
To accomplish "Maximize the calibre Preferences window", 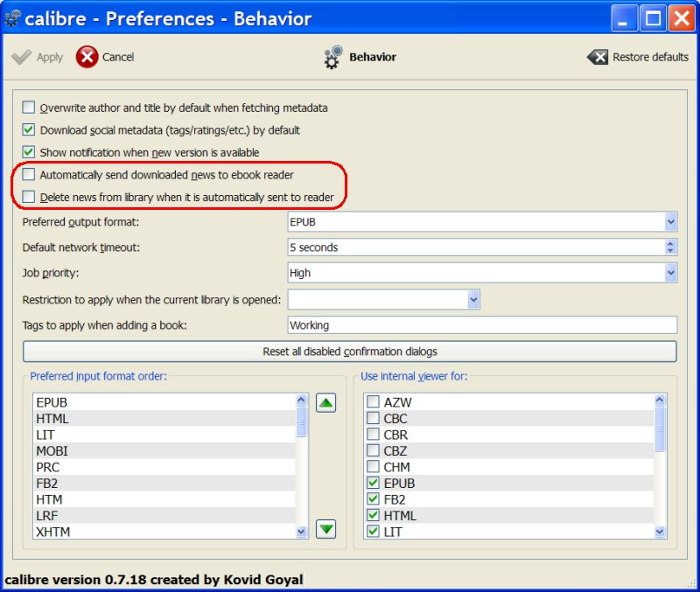I will (653, 18).
